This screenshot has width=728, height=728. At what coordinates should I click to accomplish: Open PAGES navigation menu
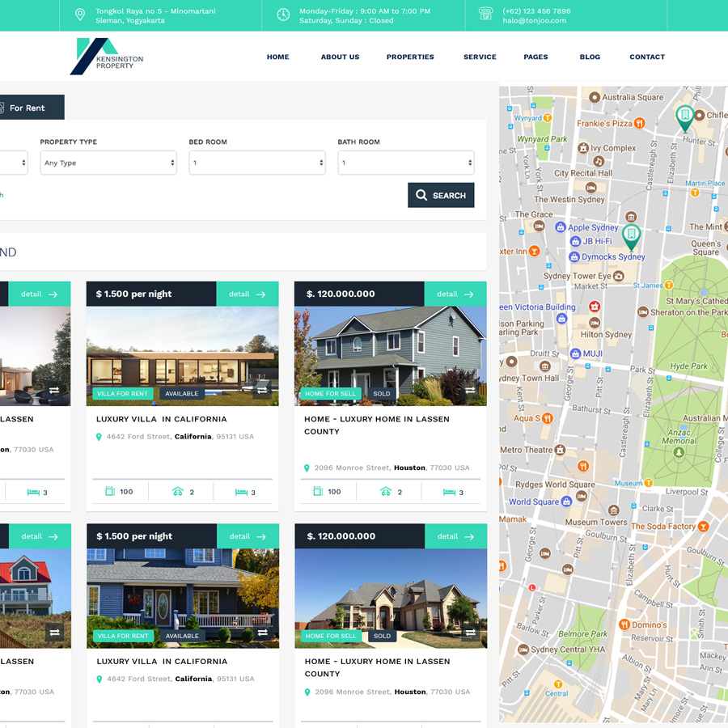point(535,57)
